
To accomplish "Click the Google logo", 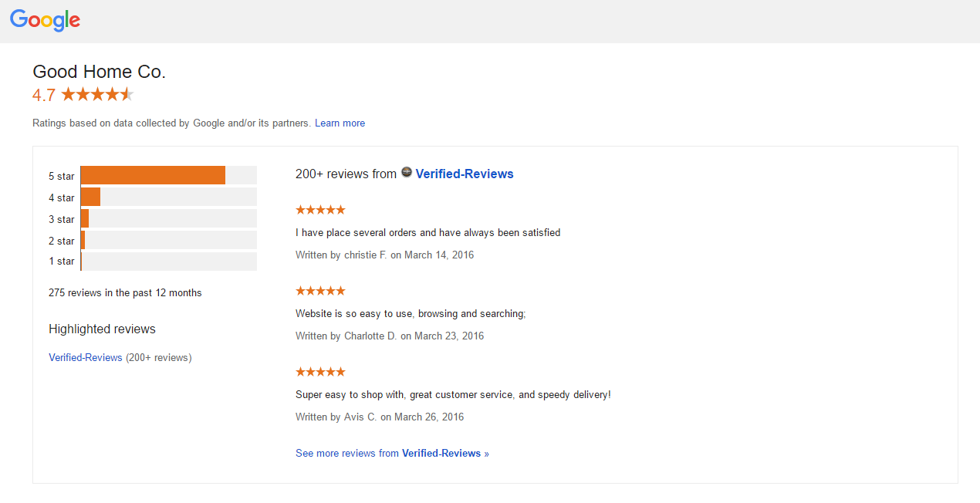I will tap(45, 21).
